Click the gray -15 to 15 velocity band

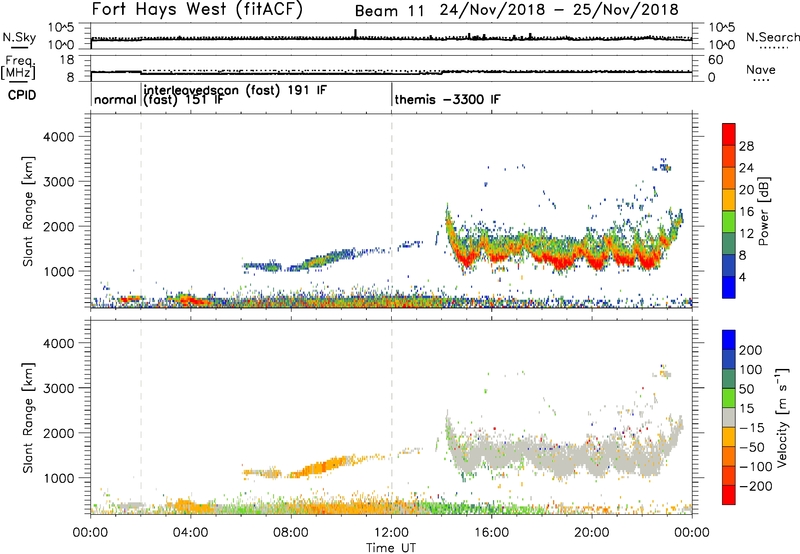point(729,418)
